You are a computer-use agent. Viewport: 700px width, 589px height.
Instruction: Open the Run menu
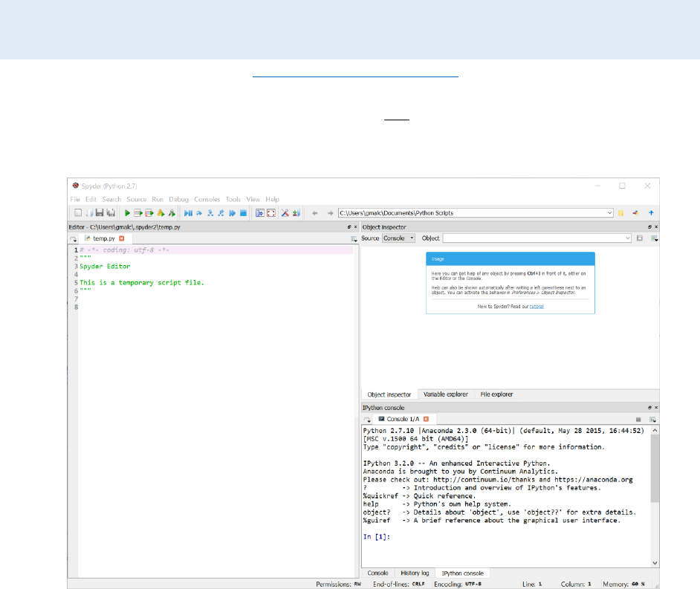click(x=158, y=200)
